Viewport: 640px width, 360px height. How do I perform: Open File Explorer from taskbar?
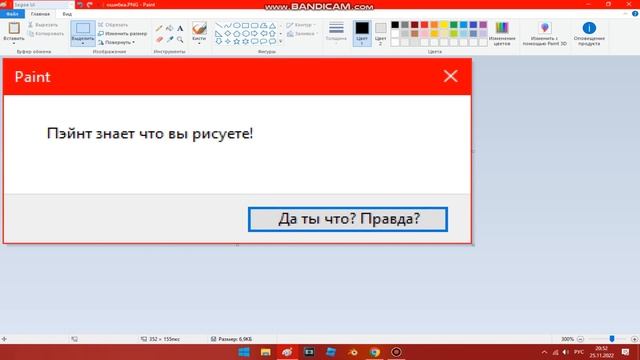(x=266, y=352)
